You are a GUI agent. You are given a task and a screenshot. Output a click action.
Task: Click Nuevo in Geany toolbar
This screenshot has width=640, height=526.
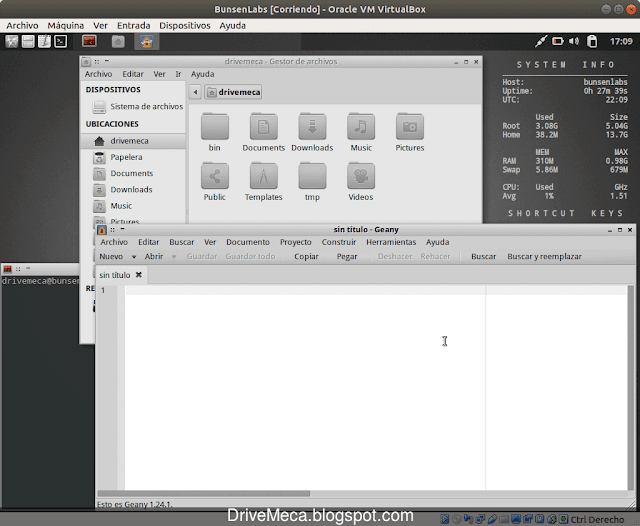[x=111, y=257]
